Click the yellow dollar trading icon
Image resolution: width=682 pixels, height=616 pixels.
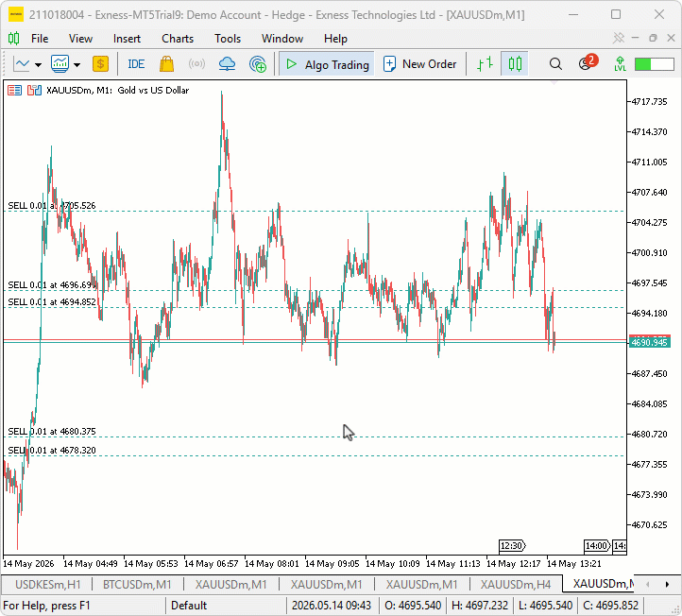100,64
